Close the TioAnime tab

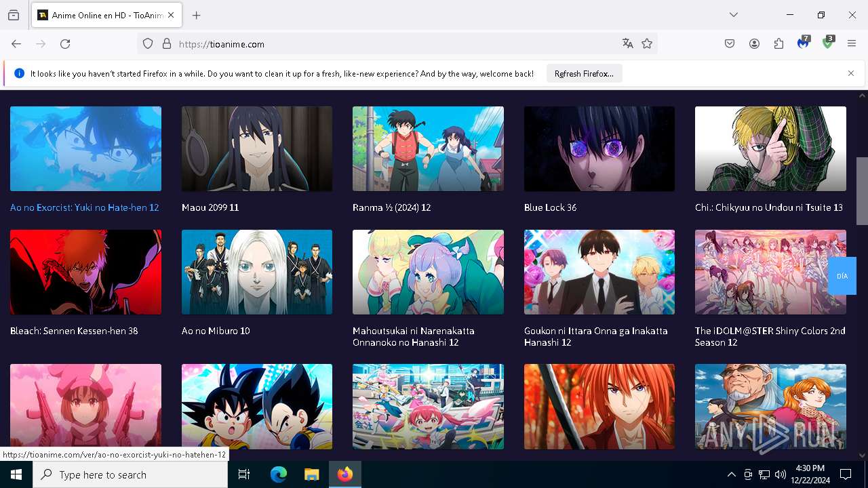171,15
